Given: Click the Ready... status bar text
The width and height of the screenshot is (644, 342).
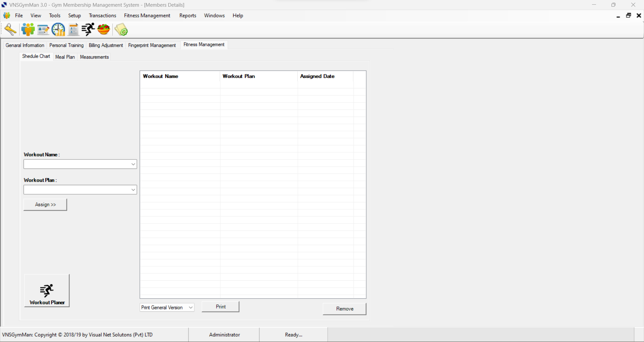Looking at the screenshot, I should [x=293, y=335].
